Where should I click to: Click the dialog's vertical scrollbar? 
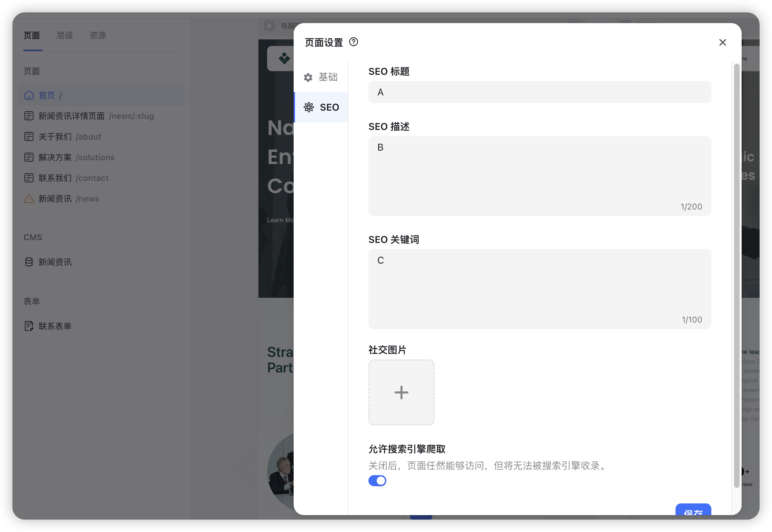pos(737,276)
